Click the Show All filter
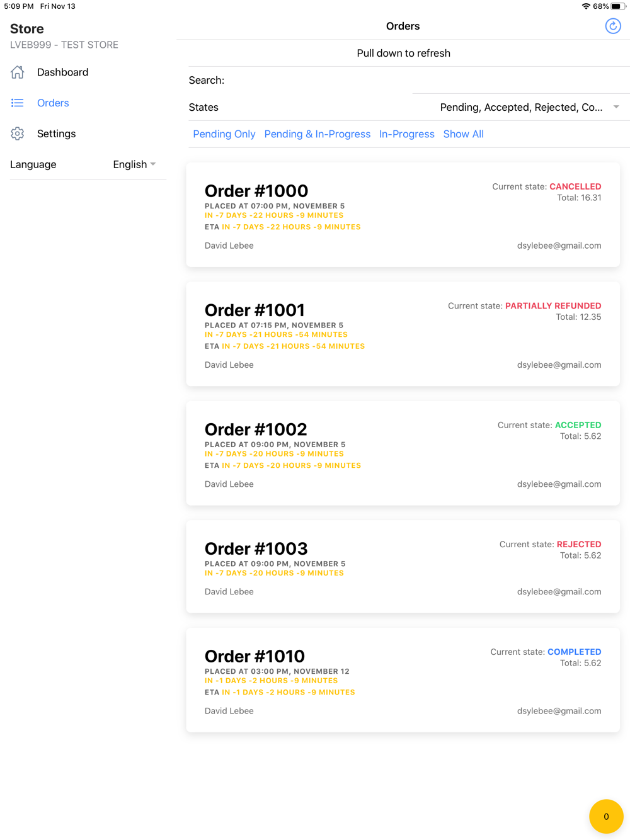630x840 pixels. click(x=463, y=134)
